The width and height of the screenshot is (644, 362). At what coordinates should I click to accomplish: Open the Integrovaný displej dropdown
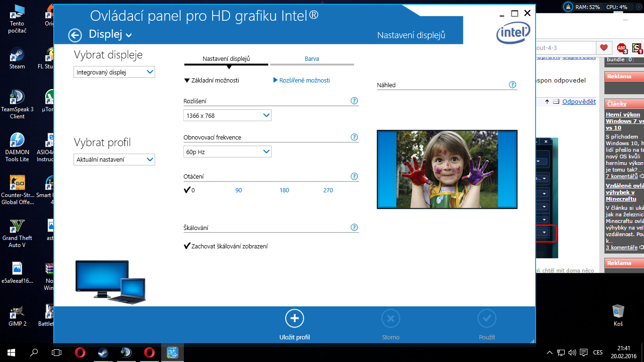(x=115, y=72)
